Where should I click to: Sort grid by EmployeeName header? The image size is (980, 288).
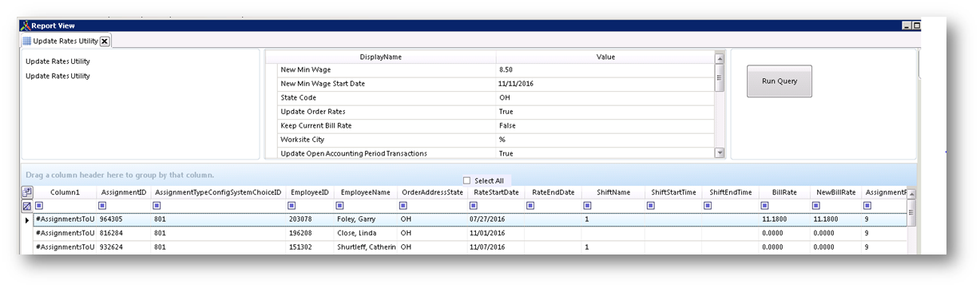point(364,192)
